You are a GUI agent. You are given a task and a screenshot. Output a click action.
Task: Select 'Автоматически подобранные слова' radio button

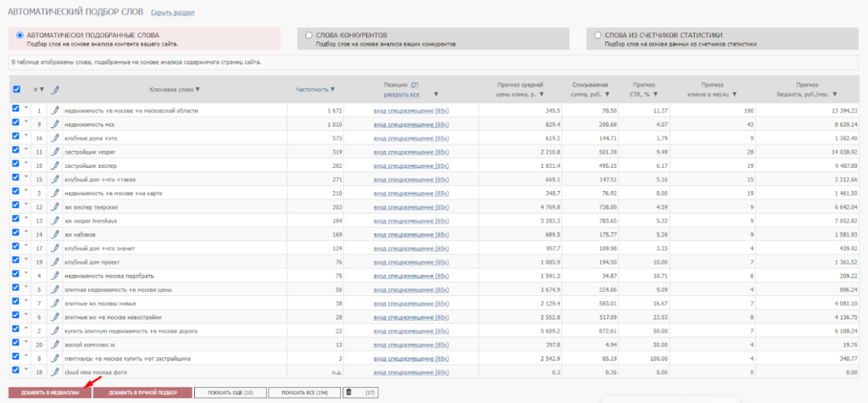(20, 35)
